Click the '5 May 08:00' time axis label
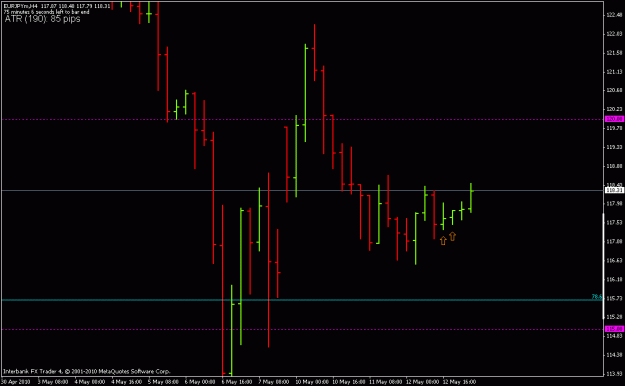 (163, 382)
